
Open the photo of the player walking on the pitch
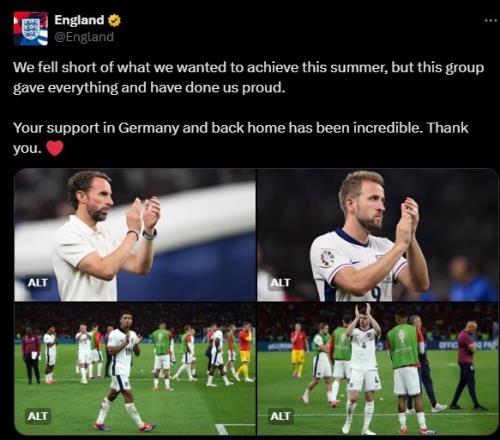135,369
